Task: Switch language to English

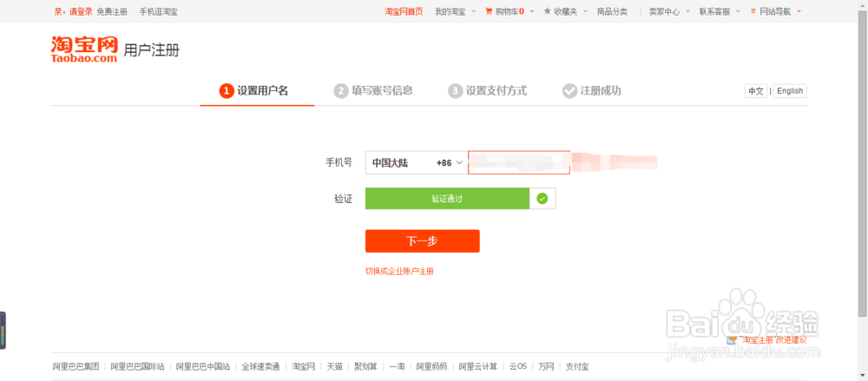Action: [790, 91]
